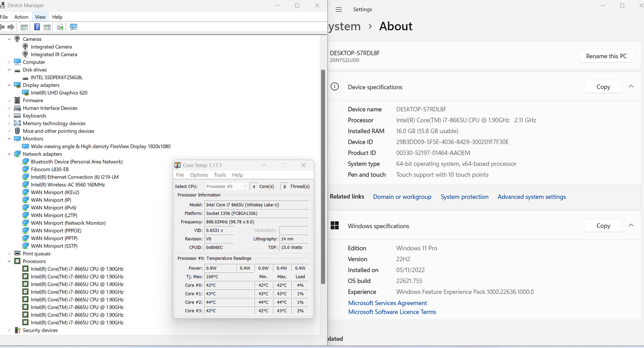Select WAN Miniport (PPPOE) adapter
The width and height of the screenshot is (644, 348).
point(56,231)
